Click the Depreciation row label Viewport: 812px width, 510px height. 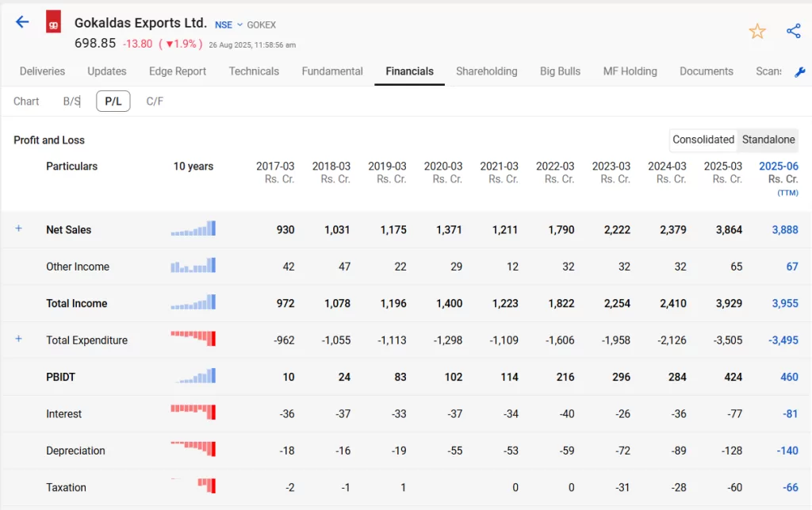coord(75,451)
